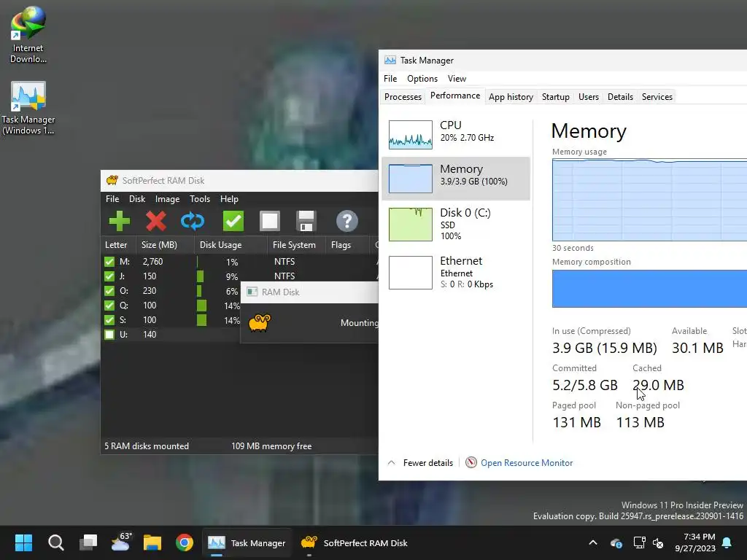Uncheck the M: disk checkbox

(x=109, y=262)
